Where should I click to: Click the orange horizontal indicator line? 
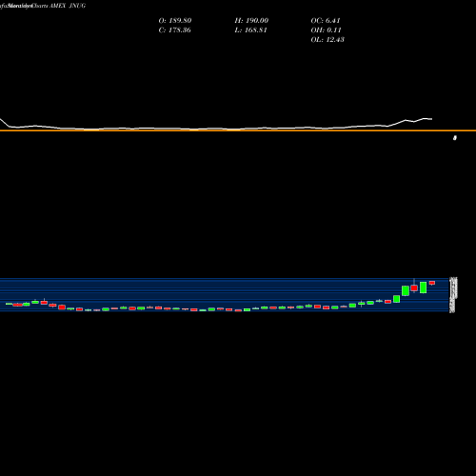tap(238, 130)
